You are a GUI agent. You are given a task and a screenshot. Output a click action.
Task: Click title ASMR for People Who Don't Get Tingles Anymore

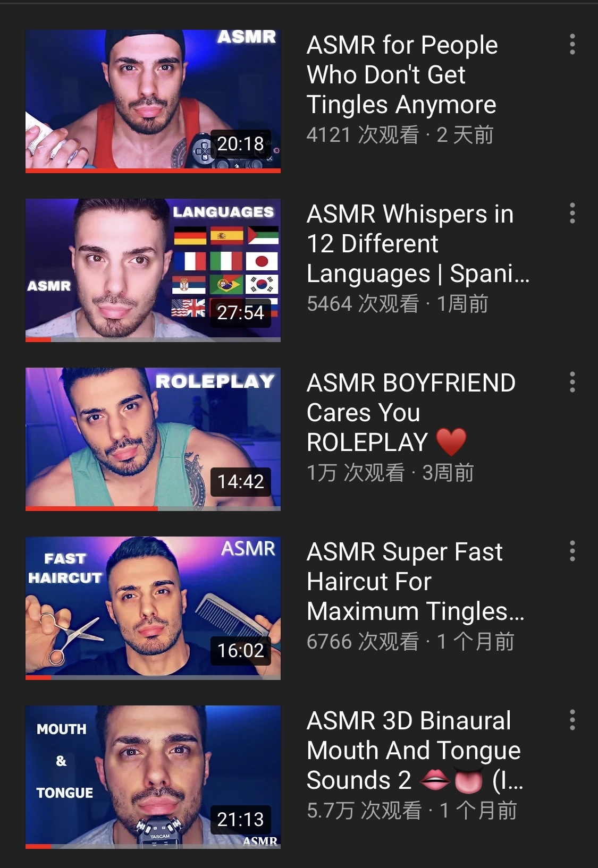click(x=402, y=75)
